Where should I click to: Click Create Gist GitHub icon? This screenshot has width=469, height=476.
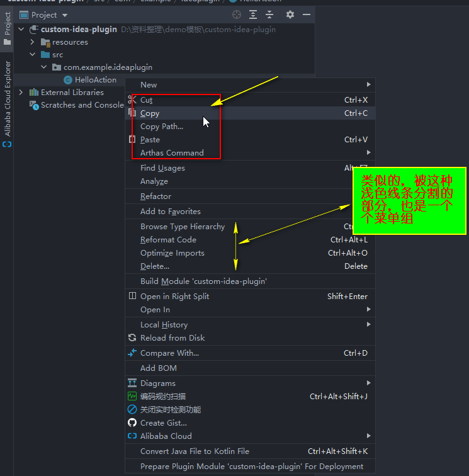point(132,422)
